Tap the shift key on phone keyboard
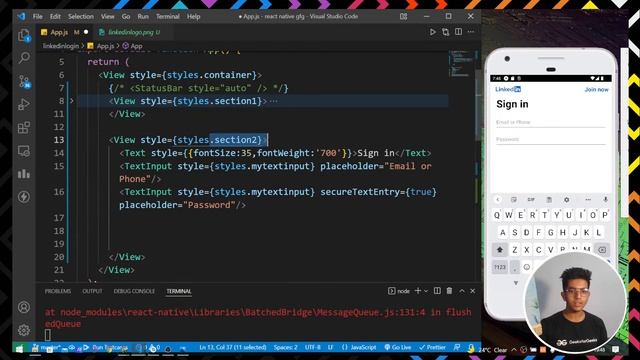Image resolution: width=640 pixels, height=360 pixels. point(500,249)
